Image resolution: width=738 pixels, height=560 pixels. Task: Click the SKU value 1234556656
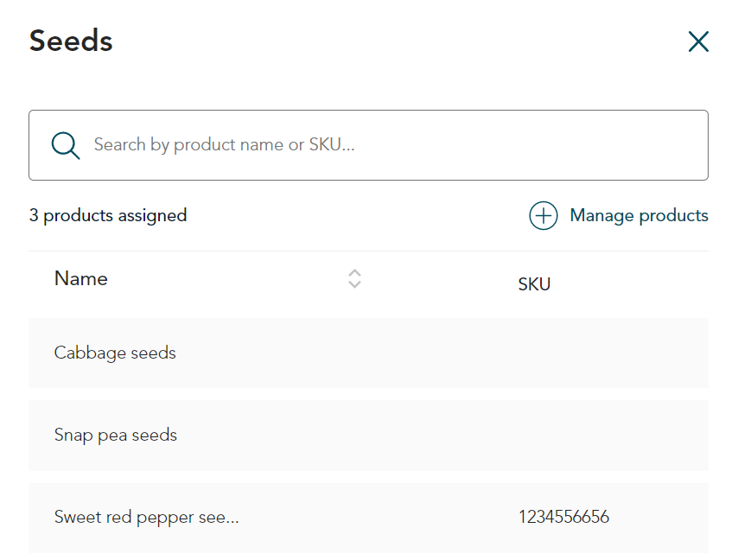tap(563, 518)
